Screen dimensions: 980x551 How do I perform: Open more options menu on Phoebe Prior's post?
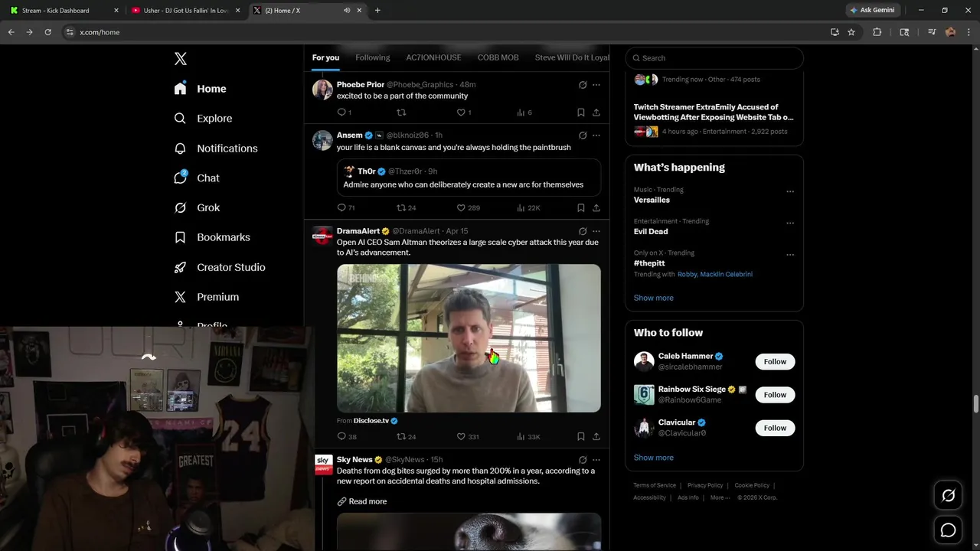point(596,85)
